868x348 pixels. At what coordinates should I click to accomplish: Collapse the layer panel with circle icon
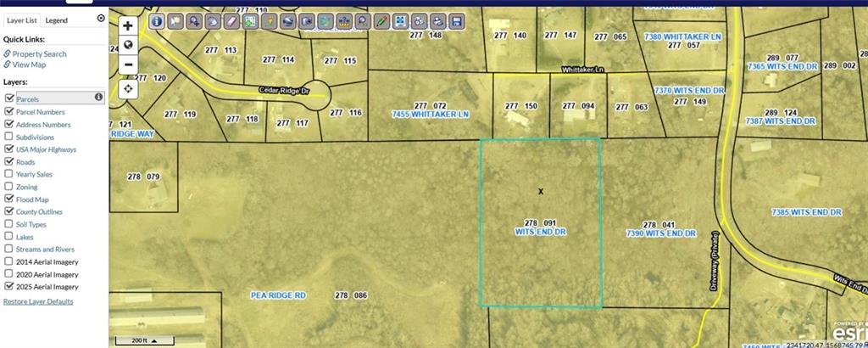click(x=101, y=19)
